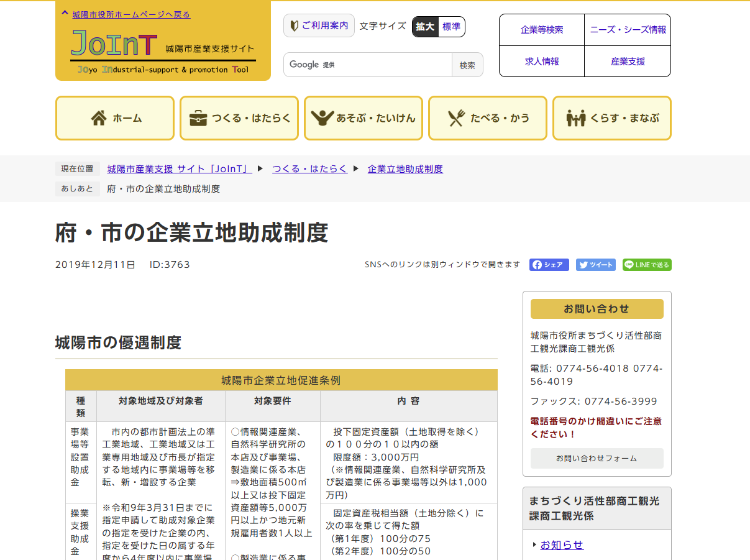Viewport: 750px width, 560px height.
Task: Click the beginner mark icon in ご利用案内
Action: coord(295,26)
